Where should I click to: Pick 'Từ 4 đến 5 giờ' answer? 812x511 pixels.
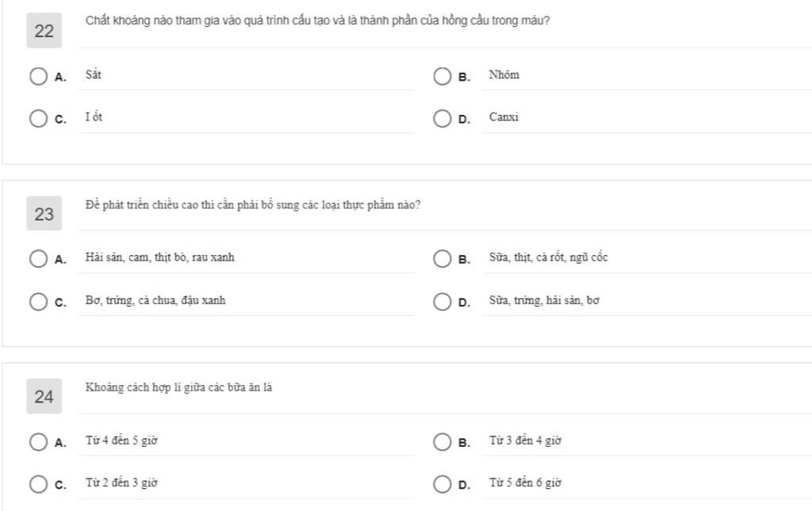point(38,442)
